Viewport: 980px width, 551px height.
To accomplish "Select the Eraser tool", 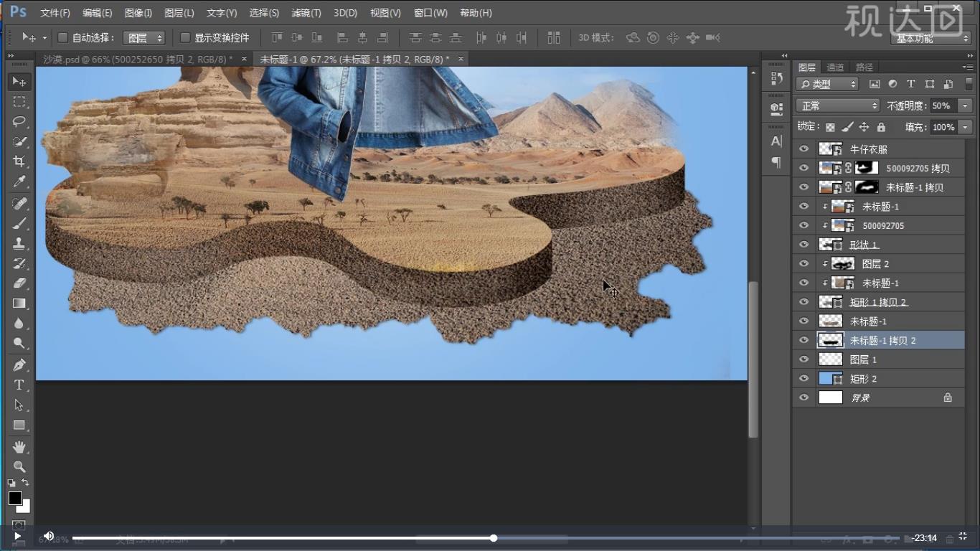I will (x=19, y=283).
